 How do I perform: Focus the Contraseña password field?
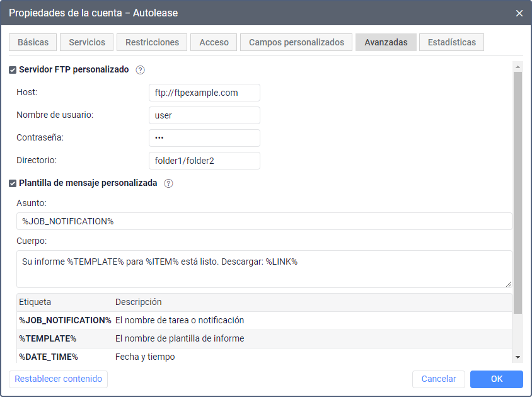click(x=204, y=138)
